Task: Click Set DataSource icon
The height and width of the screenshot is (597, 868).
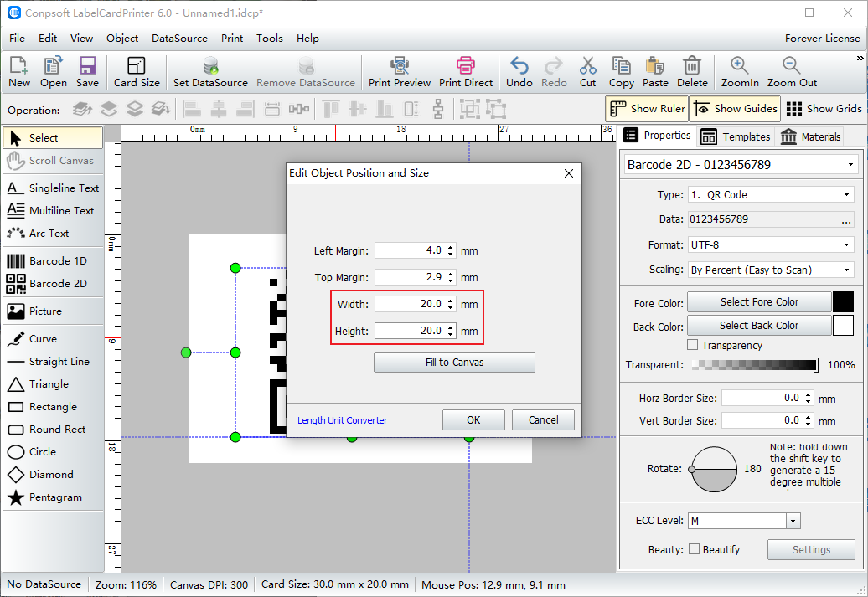Action: (210, 65)
